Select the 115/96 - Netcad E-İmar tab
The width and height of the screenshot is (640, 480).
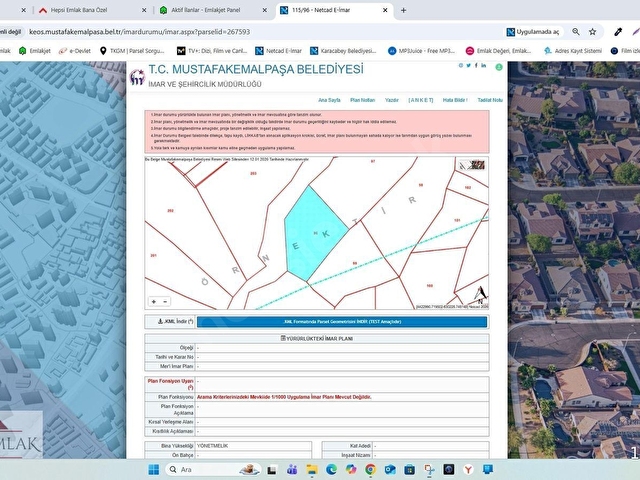click(321, 10)
